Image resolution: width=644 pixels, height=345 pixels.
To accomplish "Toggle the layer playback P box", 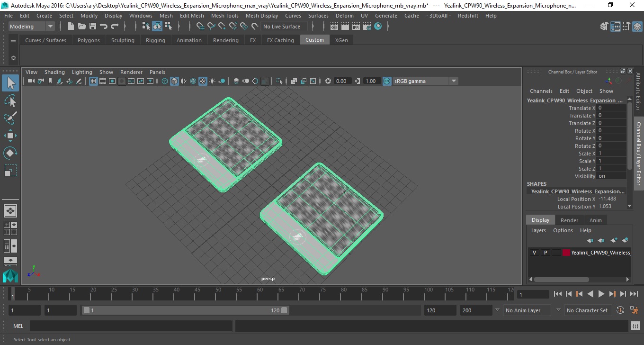I will click(545, 253).
